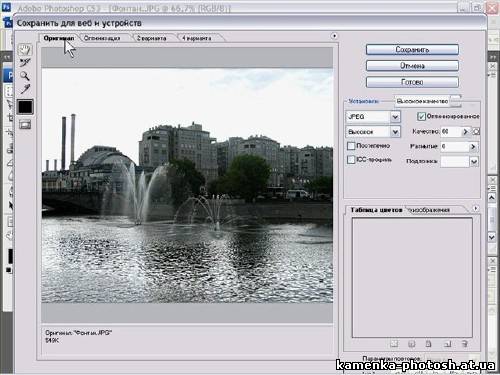Select the Таблица цветов tab
This screenshot has width=500, height=375.
[376, 210]
